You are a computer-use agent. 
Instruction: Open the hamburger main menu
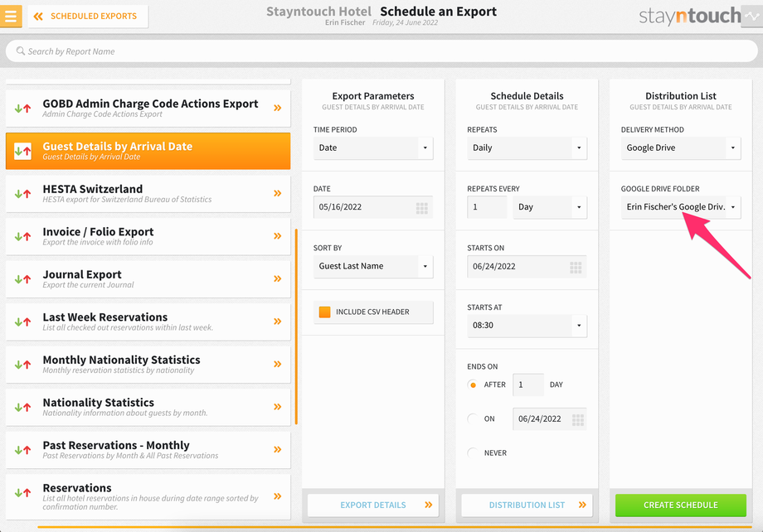tap(11, 16)
